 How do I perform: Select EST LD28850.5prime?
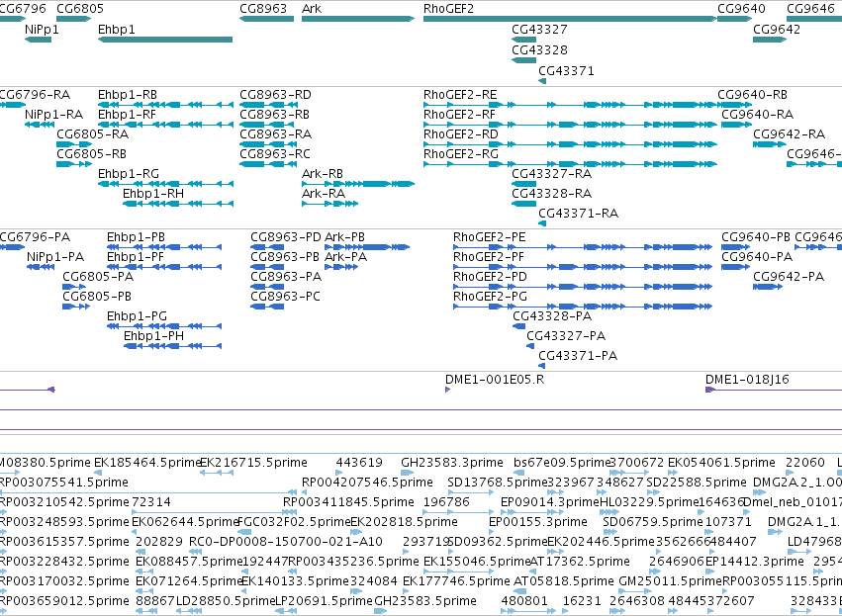[x=226, y=601]
